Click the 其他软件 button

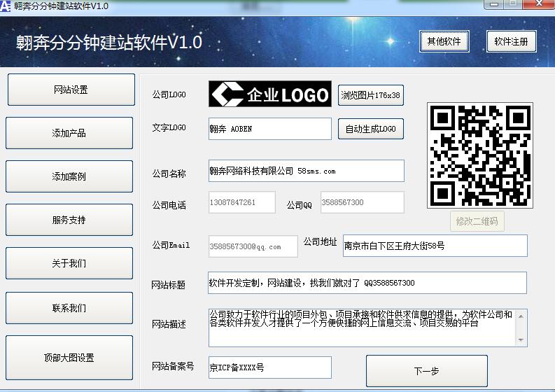click(444, 41)
